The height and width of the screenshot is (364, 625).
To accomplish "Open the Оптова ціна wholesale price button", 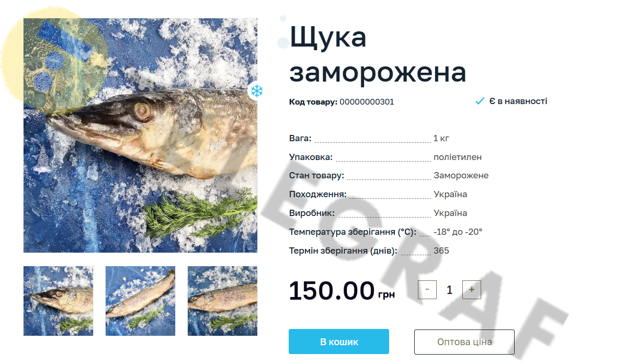I will [x=464, y=342].
